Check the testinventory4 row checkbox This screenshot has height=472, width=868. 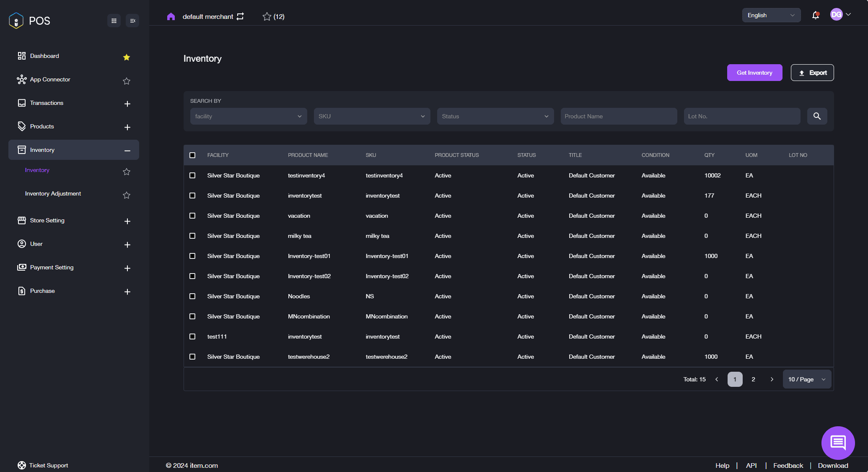(x=192, y=175)
